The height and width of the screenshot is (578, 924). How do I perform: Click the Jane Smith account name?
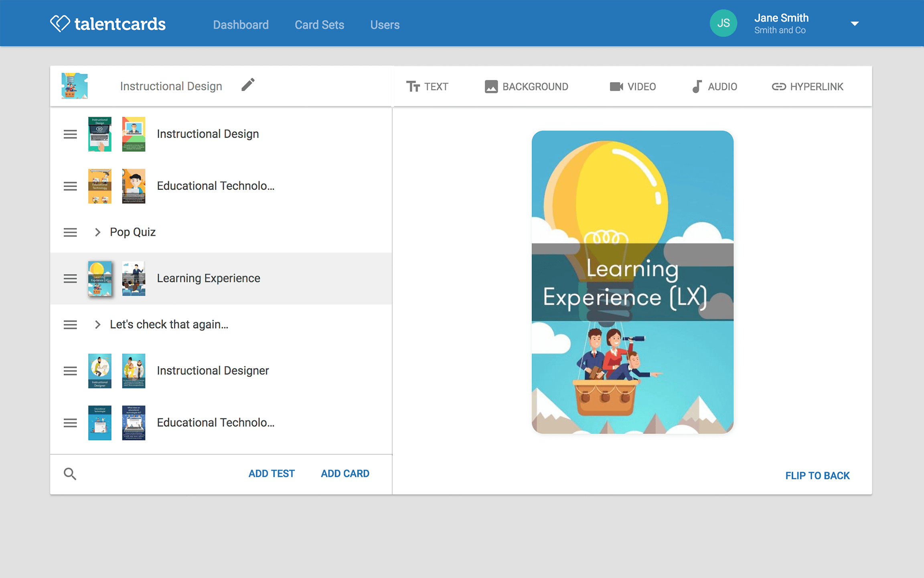click(x=781, y=18)
